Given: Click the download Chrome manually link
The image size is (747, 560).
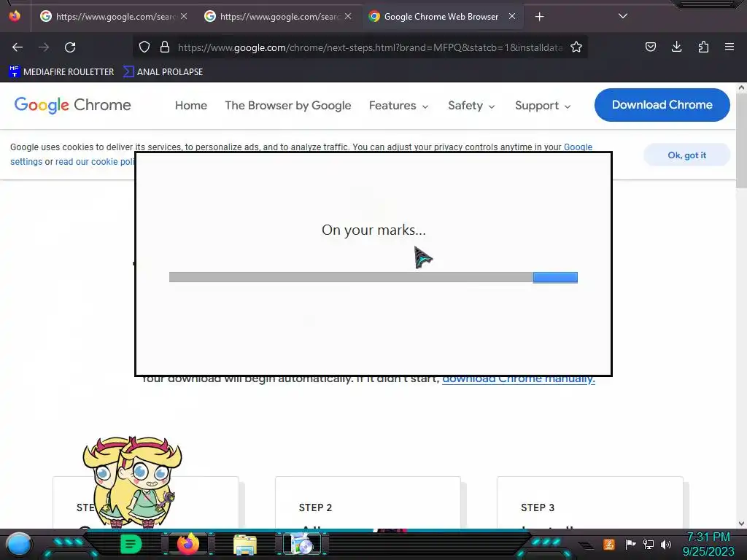Looking at the screenshot, I should (x=519, y=379).
